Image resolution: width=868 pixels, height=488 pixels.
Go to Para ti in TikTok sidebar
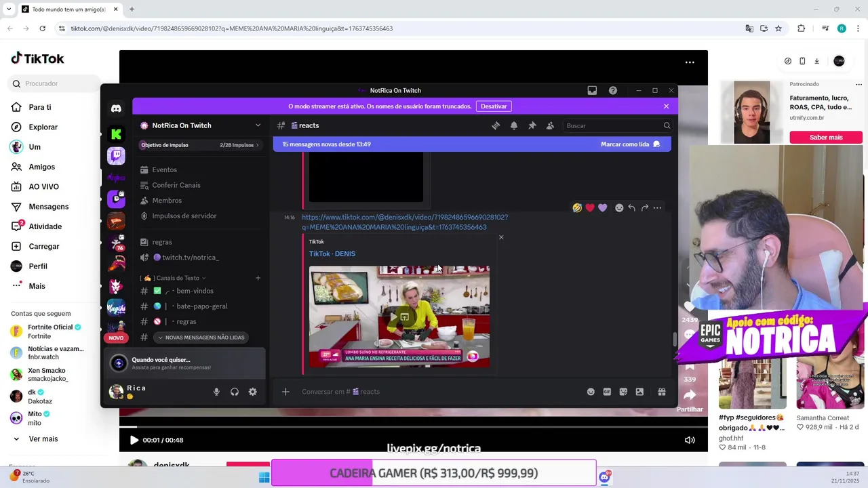point(39,107)
